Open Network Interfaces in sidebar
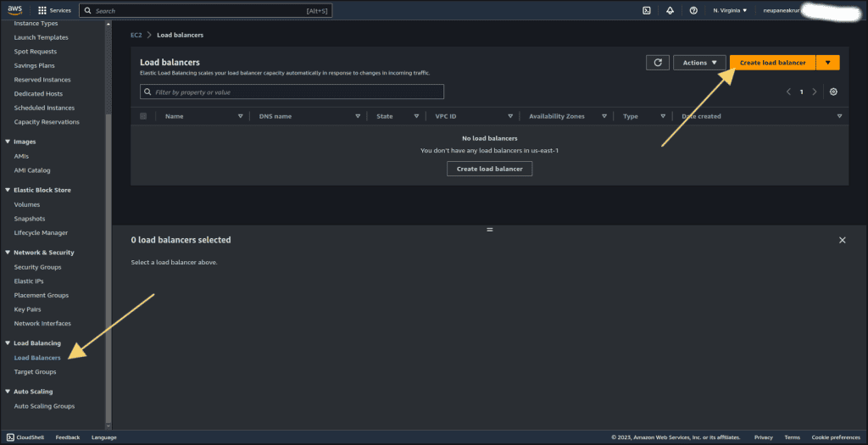 pos(42,323)
